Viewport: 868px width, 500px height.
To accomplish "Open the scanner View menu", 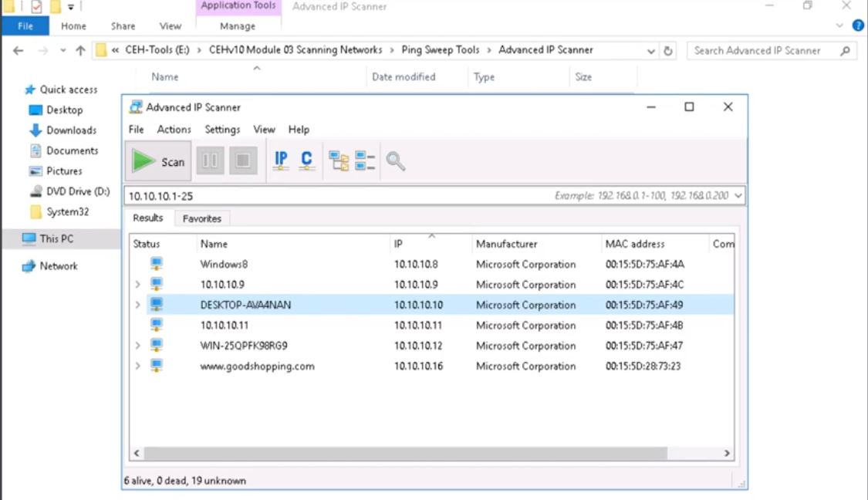I will pyautogui.click(x=264, y=130).
